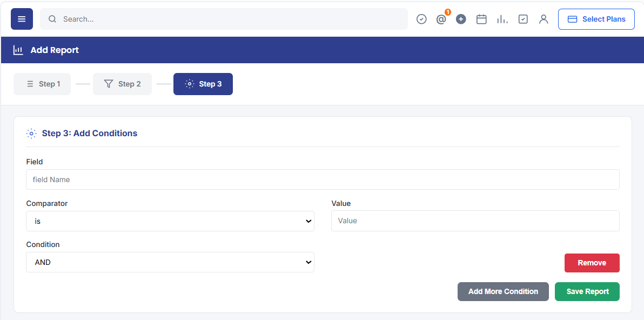Go to Step 2 filter tab
Screen dimensions: 644x320
[x=122, y=84]
